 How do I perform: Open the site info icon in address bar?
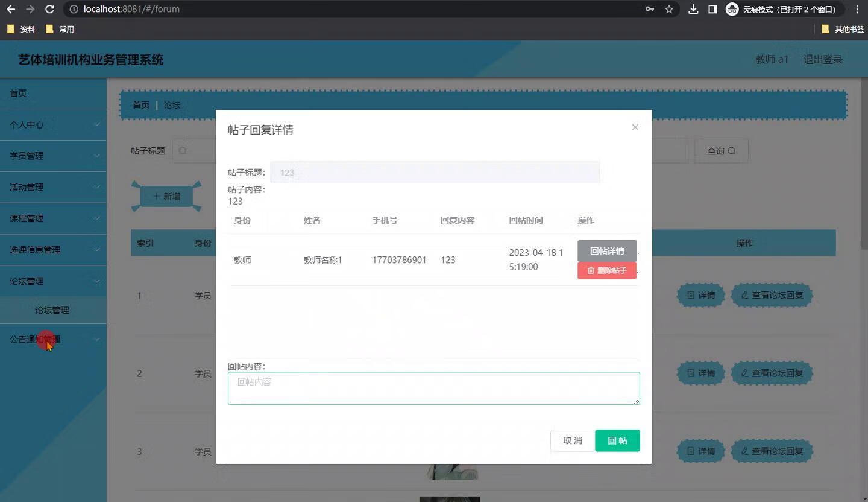[x=74, y=9]
